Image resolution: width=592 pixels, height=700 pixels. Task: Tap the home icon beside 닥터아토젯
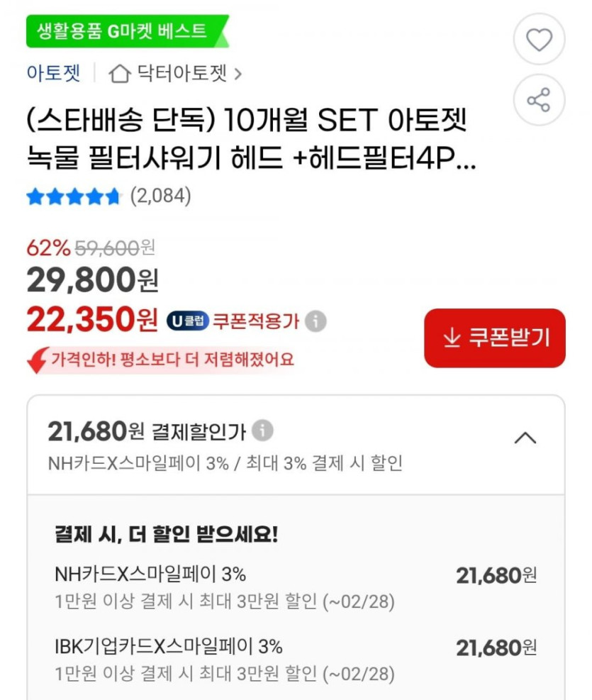coord(120,74)
